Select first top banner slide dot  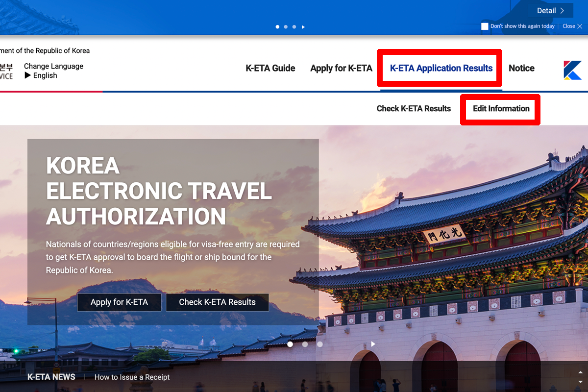pyautogui.click(x=278, y=27)
